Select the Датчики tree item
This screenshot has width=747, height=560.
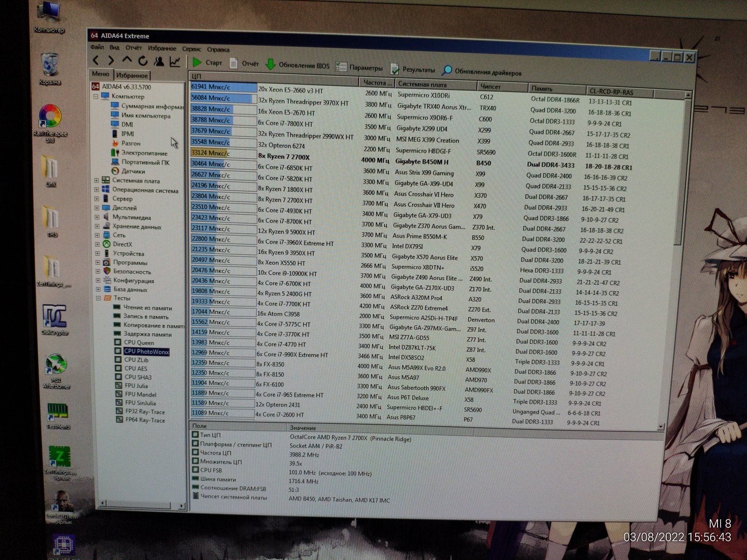(x=128, y=171)
